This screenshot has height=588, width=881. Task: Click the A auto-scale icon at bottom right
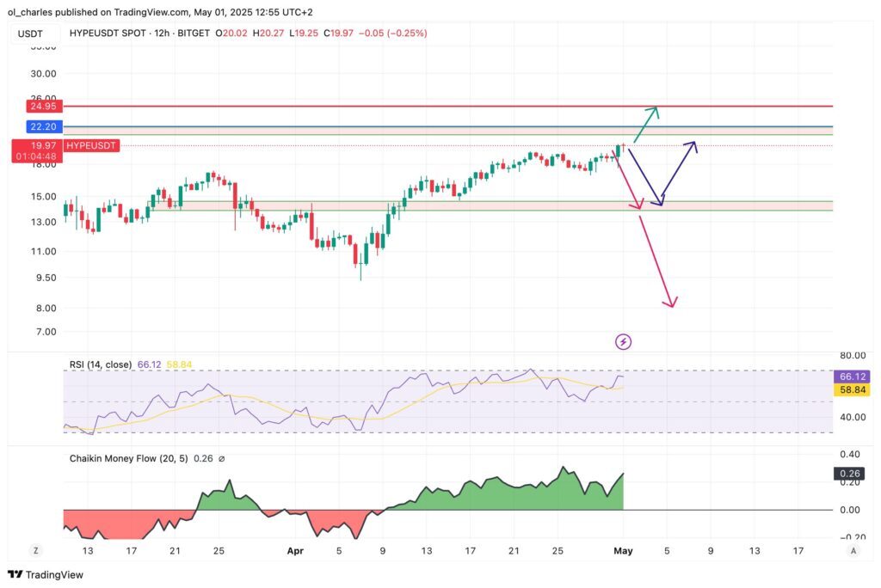(x=852, y=549)
